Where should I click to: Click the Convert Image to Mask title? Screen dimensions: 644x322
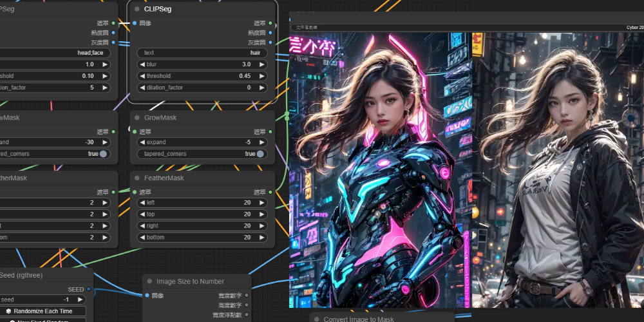point(359,319)
